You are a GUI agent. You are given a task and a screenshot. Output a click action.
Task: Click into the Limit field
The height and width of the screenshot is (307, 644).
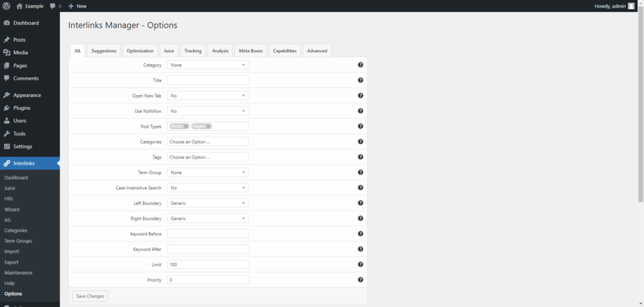[208, 264]
